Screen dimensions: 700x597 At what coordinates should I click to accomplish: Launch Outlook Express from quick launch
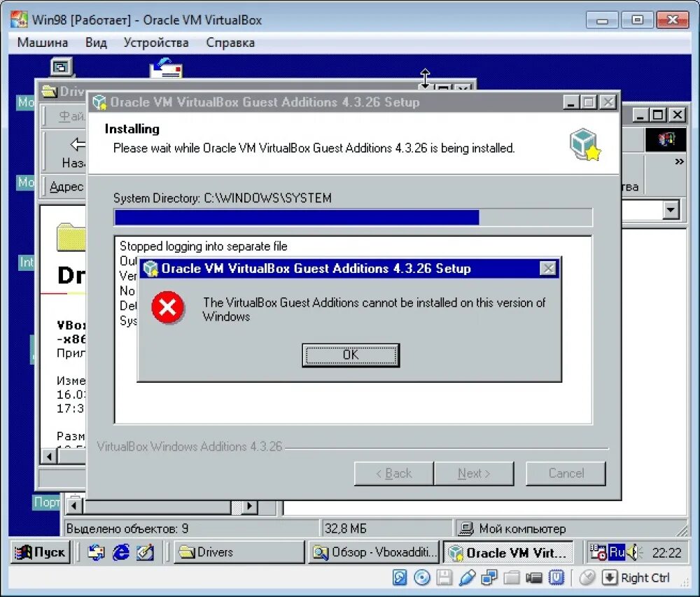[95, 552]
